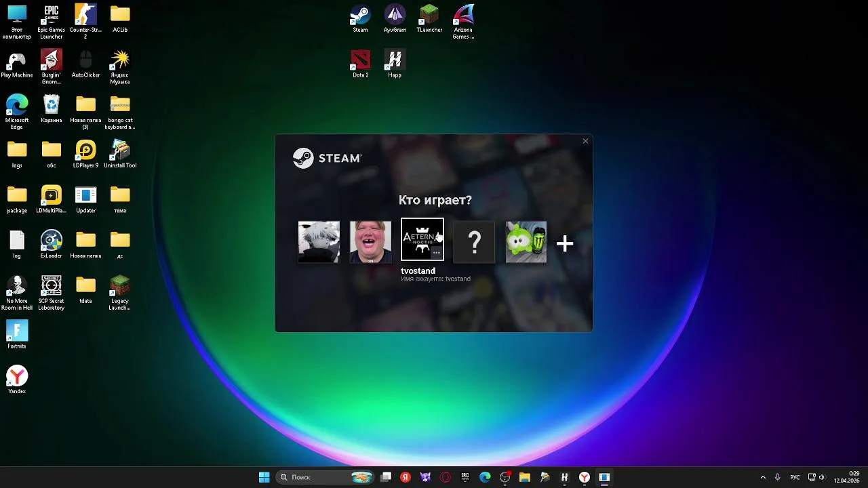Screen dimensions: 868x488
Task: Select the logs folder
Action: point(17,155)
